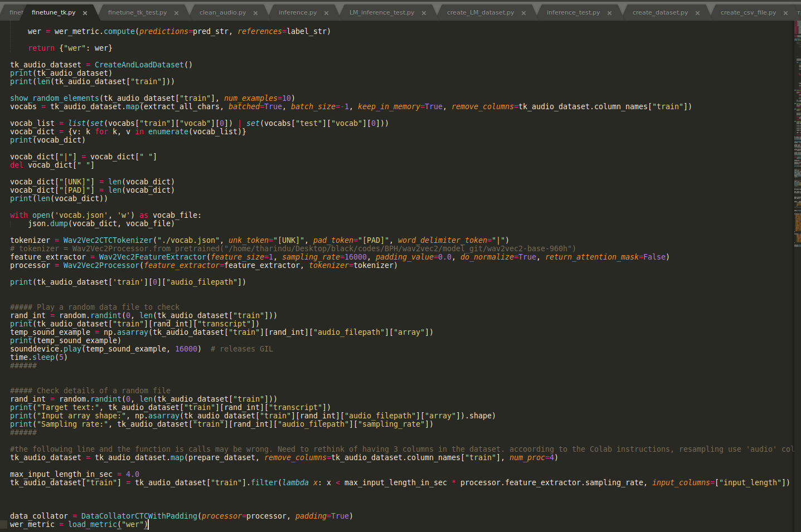The width and height of the screenshot is (801, 532).
Task: Place cursor on time.sleep(5) line
Action: 38,358
